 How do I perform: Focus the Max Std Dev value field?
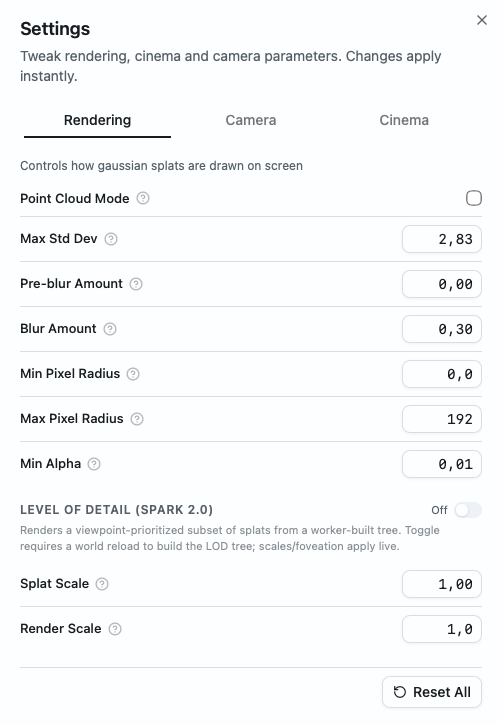[x=442, y=239]
